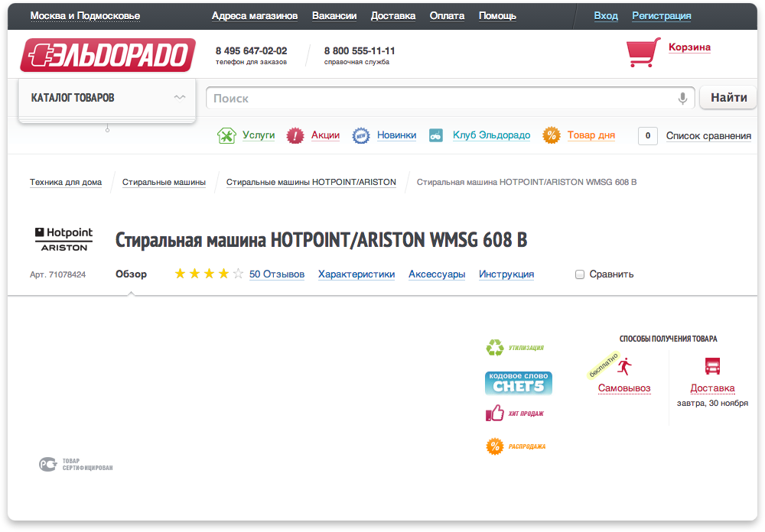Click the comparison counter box showing 0

pyautogui.click(x=647, y=136)
